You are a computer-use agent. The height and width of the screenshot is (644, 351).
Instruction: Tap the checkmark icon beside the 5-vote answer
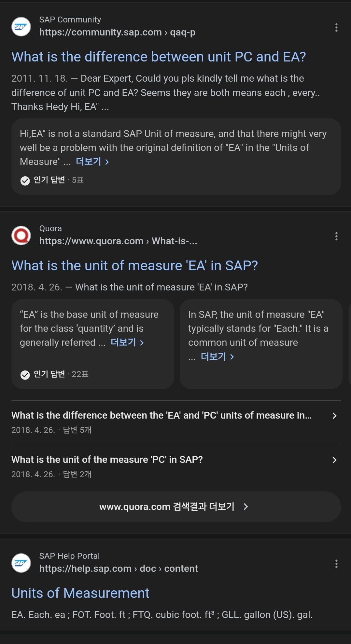pos(25,181)
